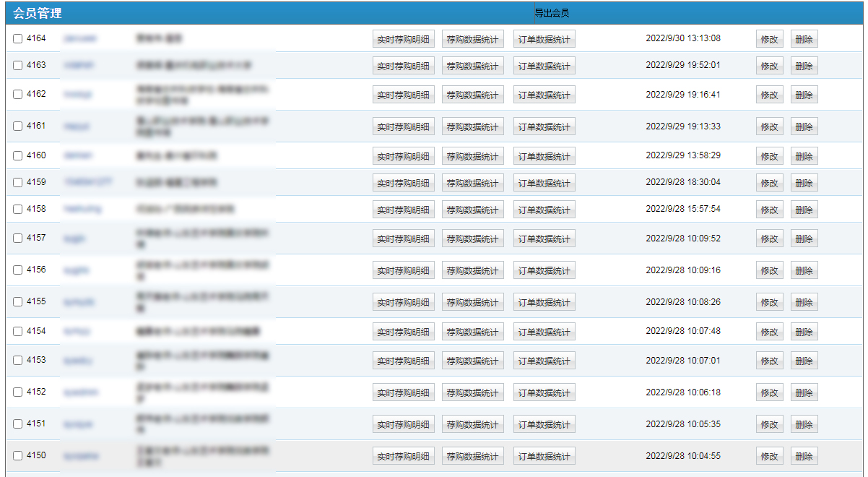Click 订单数据统计 for member 4158
Image resolution: width=868 pixels, height=477 pixels.
[544, 210]
